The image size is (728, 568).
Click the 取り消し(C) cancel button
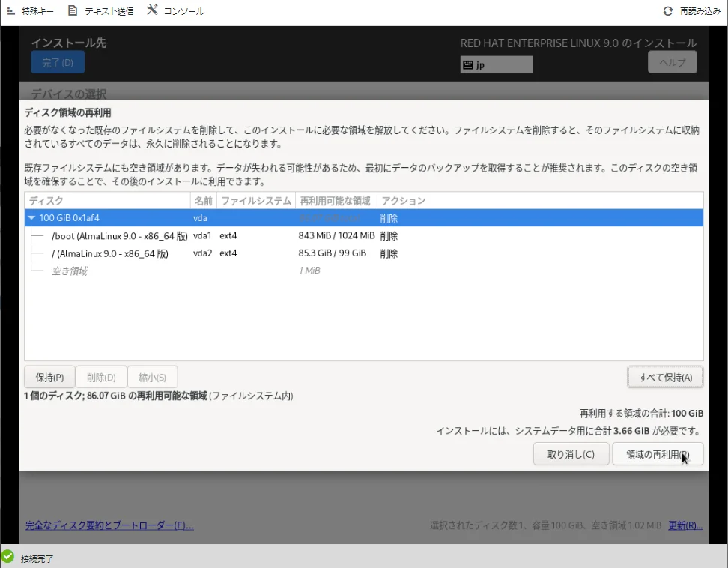click(571, 454)
